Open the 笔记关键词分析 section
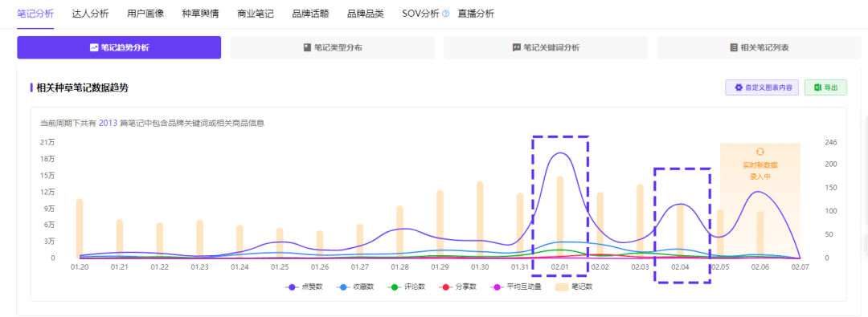Viewport: 868px width, 317px height. pos(546,47)
